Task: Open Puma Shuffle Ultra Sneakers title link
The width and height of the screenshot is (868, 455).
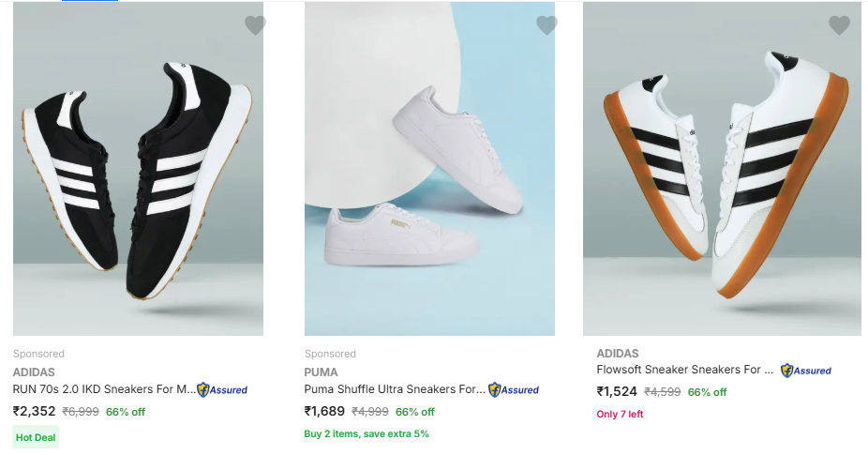Action: pyautogui.click(x=395, y=389)
